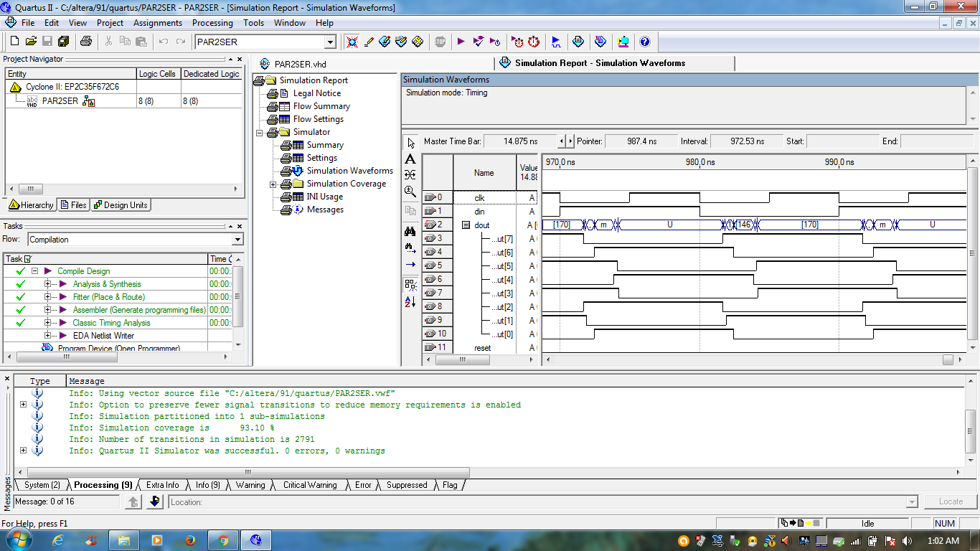This screenshot has height=551, width=980.
Task: Click the Print icon in main toolbar
Action: tap(85, 42)
